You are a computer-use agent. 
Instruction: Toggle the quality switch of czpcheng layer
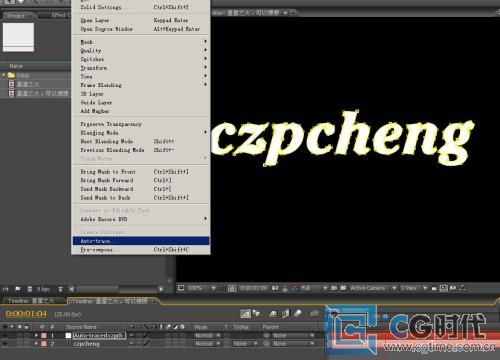point(146,343)
